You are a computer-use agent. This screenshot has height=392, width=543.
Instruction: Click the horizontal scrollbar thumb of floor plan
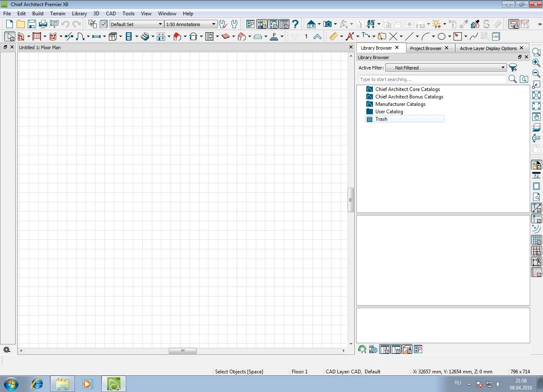[183, 351]
